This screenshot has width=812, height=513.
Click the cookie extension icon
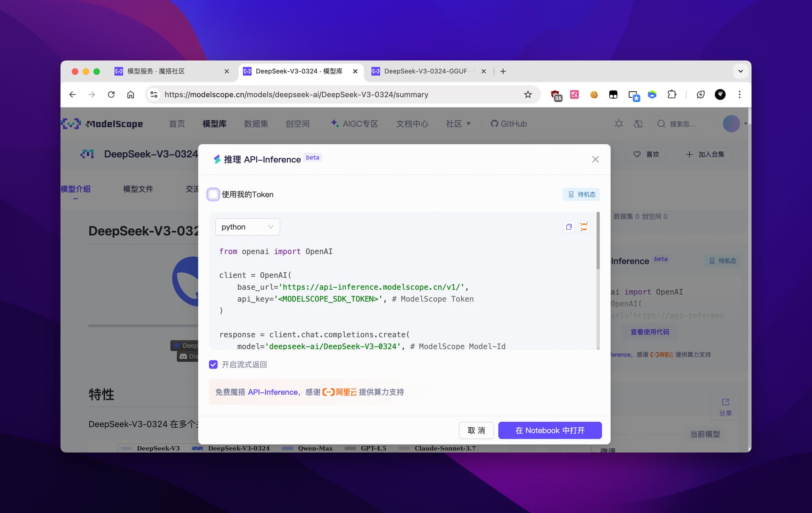594,95
